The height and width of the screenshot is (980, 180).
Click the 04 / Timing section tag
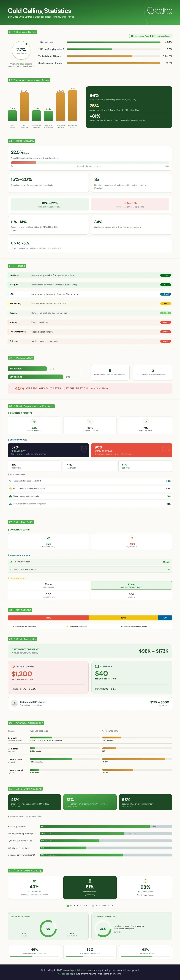pyautogui.click(x=17, y=266)
